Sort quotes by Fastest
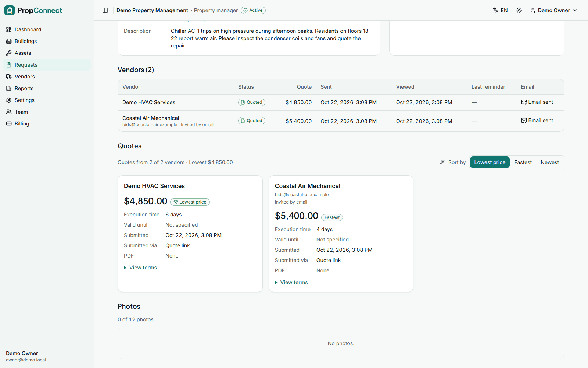 [523, 162]
